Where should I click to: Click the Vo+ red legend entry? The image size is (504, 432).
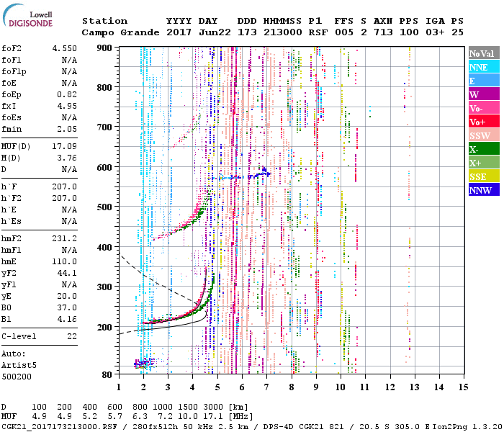pos(483,122)
